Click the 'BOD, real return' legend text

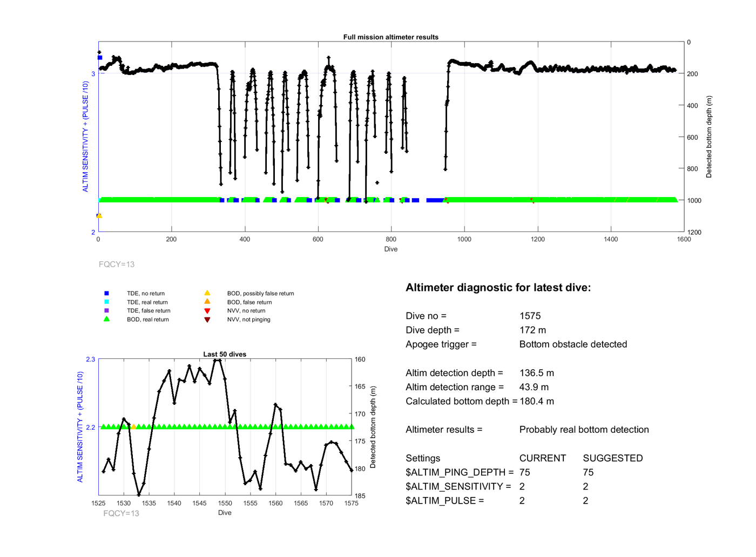click(x=148, y=320)
